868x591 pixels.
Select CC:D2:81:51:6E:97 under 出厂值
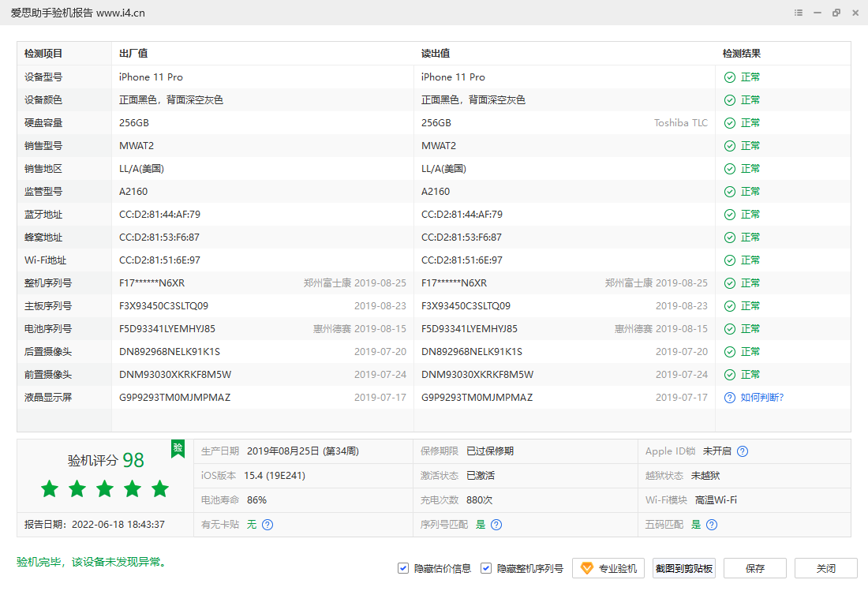coord(160,260)
